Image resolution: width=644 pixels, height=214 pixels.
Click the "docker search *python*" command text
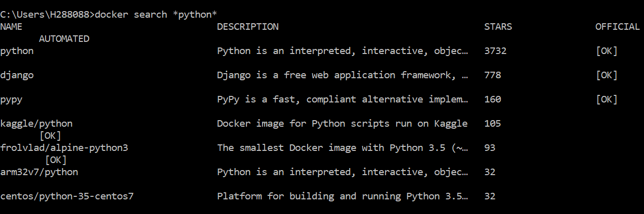point(156,14)
